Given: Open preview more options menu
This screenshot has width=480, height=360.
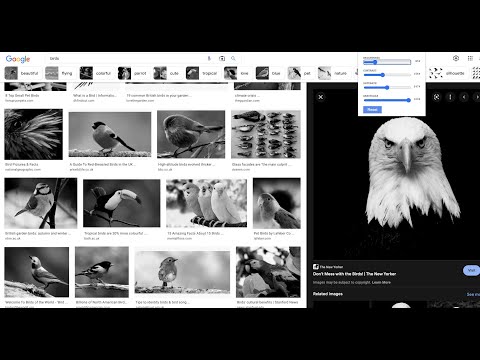Looking at the screenshot, I should 450,97.
